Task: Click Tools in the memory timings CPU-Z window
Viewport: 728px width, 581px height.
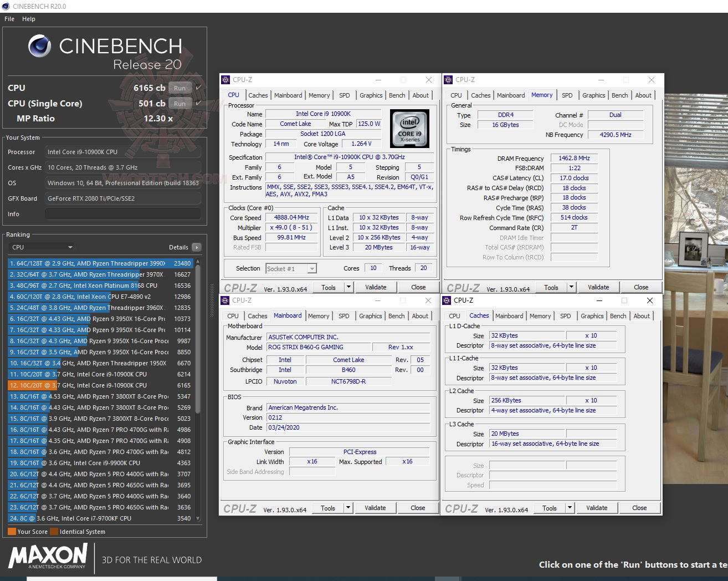Action: pyautogui.click(x=551, y=287)
